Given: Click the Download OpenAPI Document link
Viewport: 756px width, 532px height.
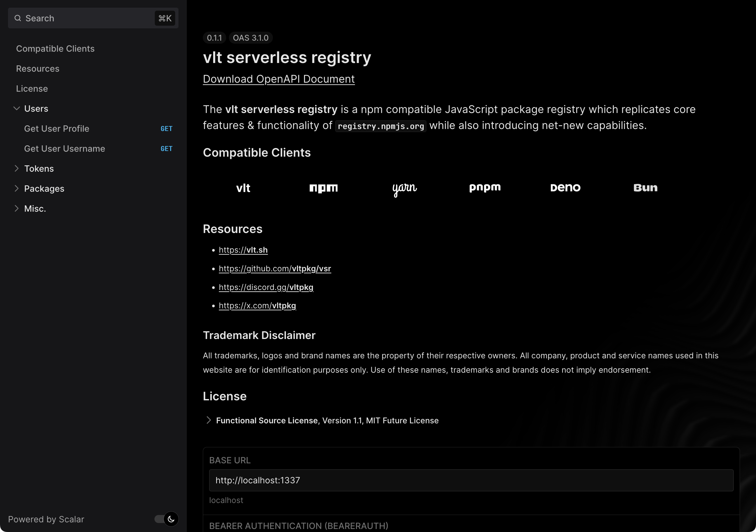Looking at the screenshot, I should (279, 79).
